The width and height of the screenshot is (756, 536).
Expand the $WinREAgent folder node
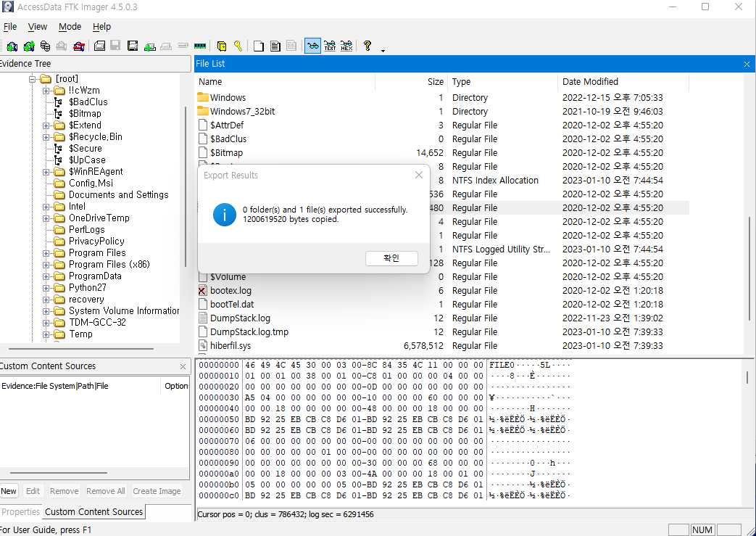point(46,172)
